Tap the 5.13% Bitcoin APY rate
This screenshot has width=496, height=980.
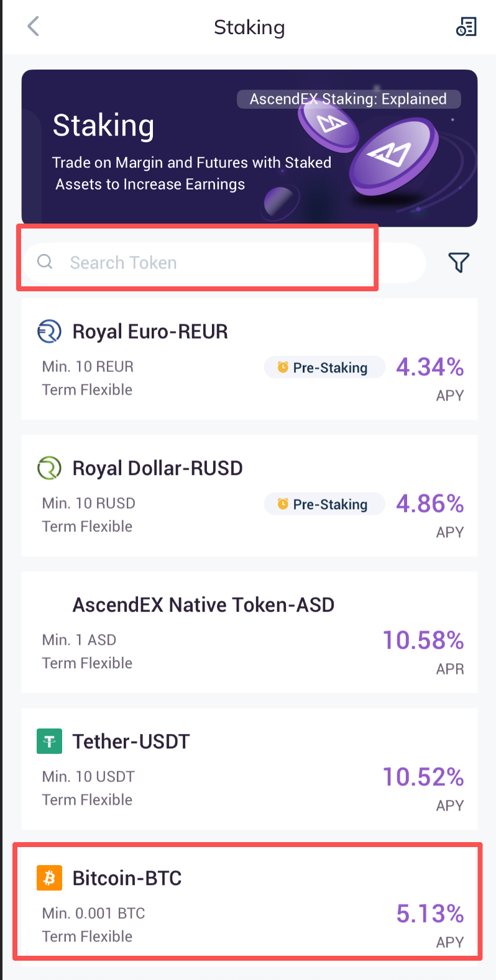(x=429, y=914)
